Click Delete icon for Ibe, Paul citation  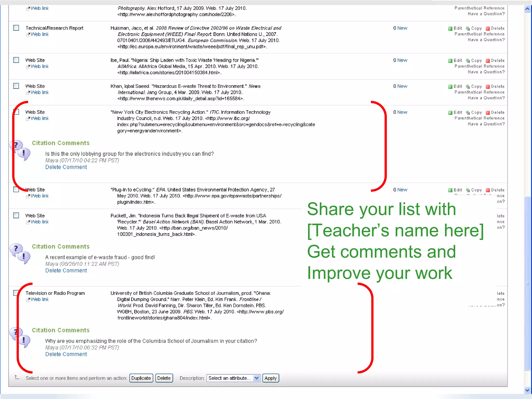pos(488,61)
